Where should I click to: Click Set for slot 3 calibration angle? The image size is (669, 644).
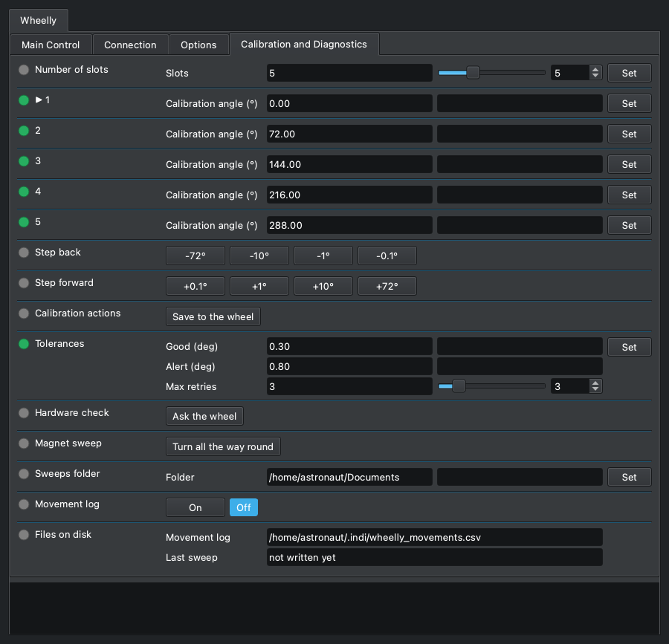pyautogui.click(x=629, y=164)
